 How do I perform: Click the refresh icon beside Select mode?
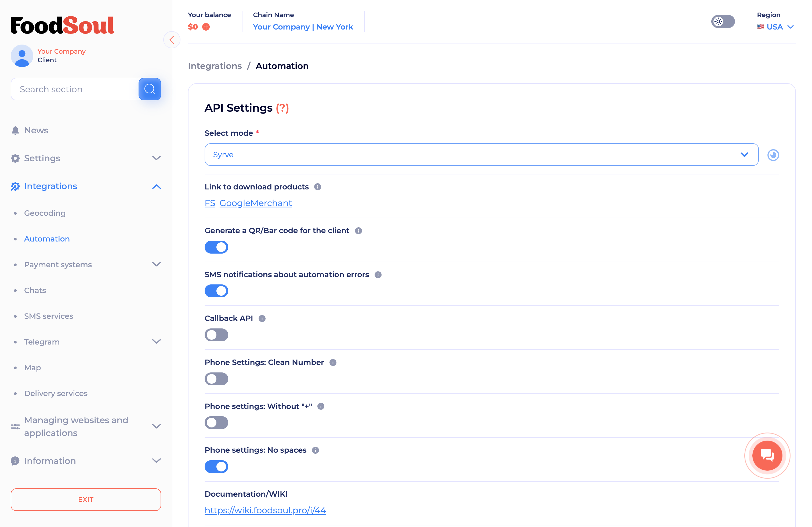coord(773,155)
